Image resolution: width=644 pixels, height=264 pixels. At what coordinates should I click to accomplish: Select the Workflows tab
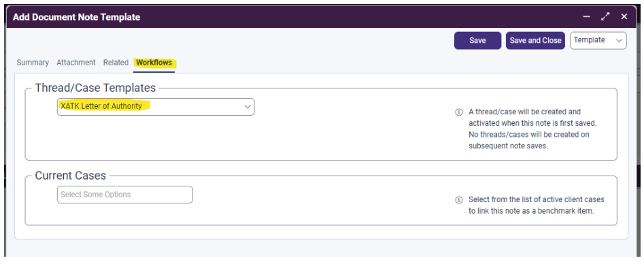point(154,63)
